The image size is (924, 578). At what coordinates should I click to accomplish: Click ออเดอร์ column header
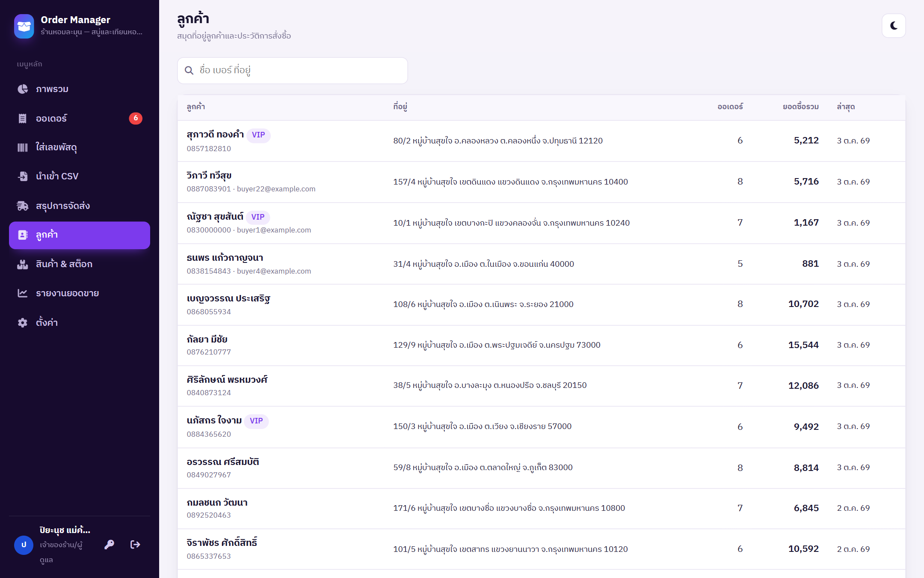click(x=730, y=107)
